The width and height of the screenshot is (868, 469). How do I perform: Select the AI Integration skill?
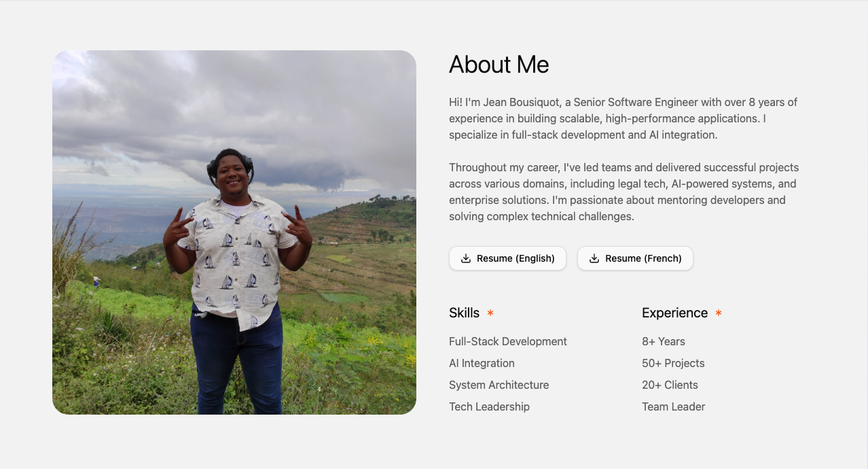tap(482, 363)
